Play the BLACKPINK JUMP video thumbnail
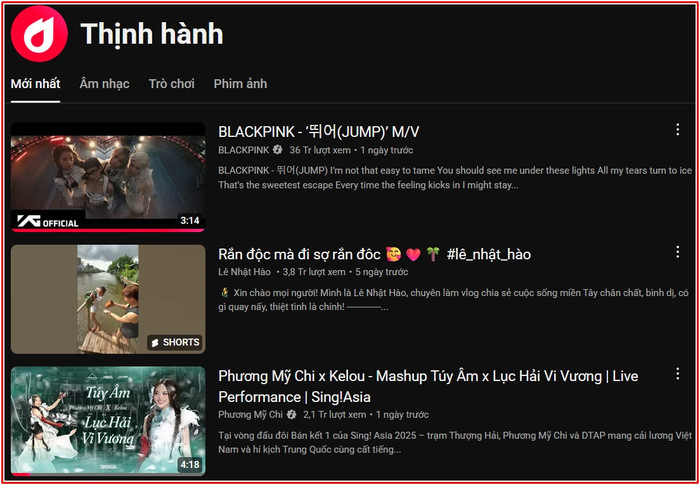 point(108,177)
